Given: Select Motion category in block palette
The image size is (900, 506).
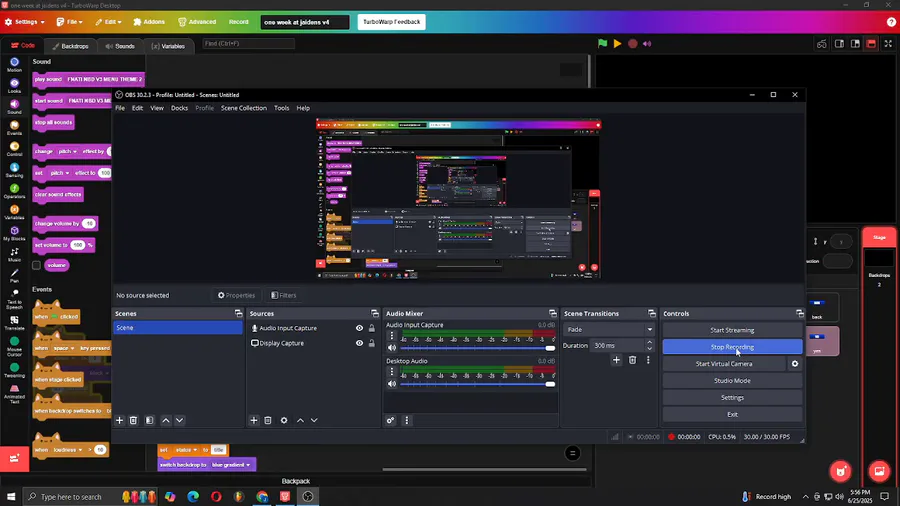Looking at the screenshot, I should [14, 64].
